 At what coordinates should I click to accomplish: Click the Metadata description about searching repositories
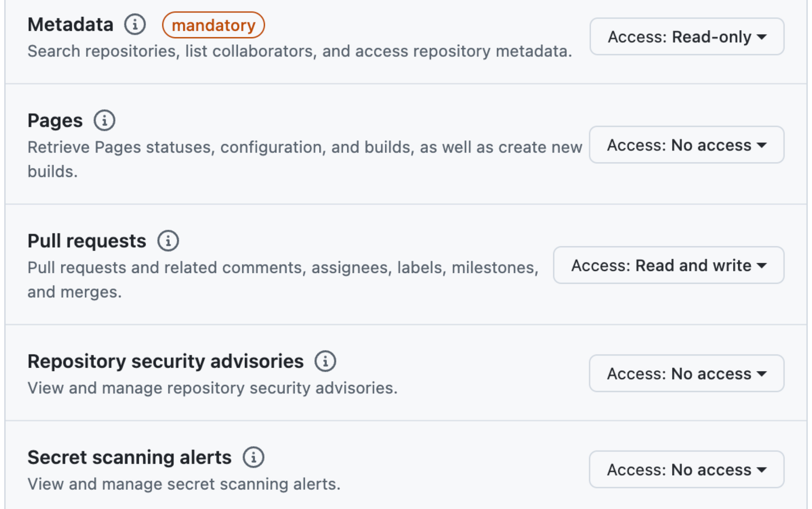[299, 51]
